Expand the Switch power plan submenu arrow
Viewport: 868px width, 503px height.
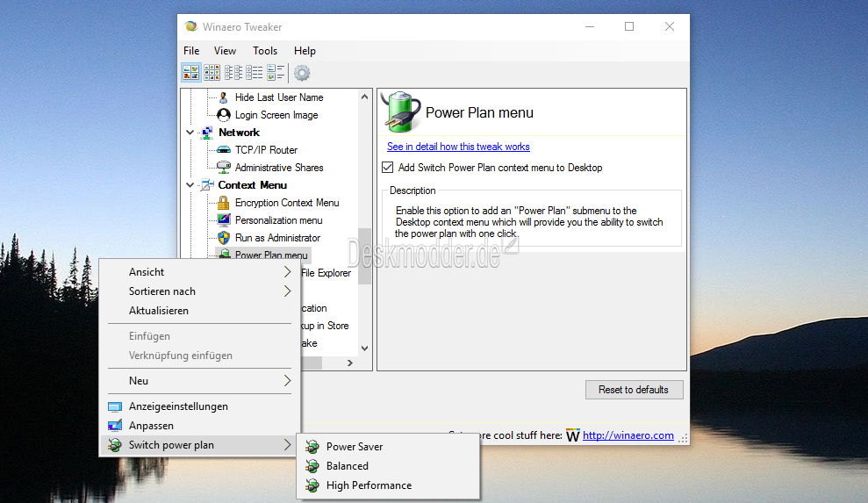[287, 445]
